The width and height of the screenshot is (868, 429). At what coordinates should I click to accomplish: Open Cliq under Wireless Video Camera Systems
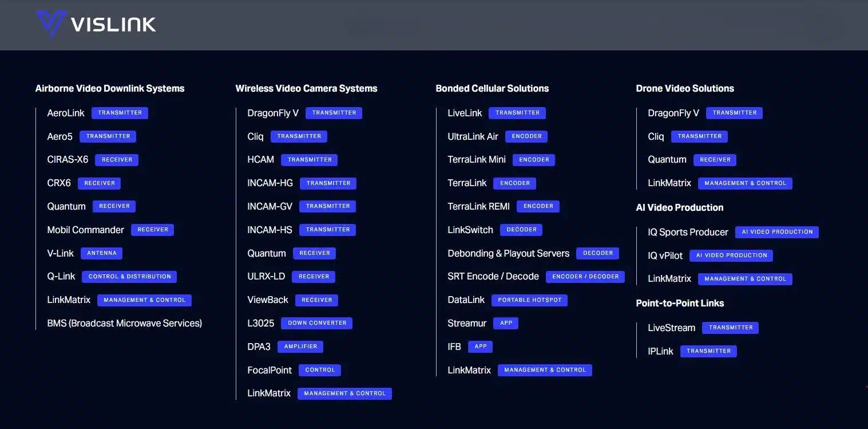tap(255, 136)
